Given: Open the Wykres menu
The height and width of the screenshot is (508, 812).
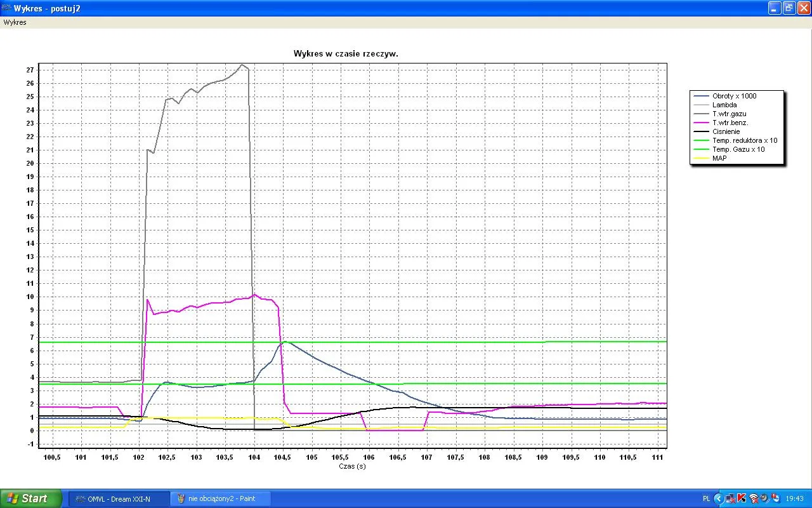Looking at the screenshot, I should coord(15,22).
